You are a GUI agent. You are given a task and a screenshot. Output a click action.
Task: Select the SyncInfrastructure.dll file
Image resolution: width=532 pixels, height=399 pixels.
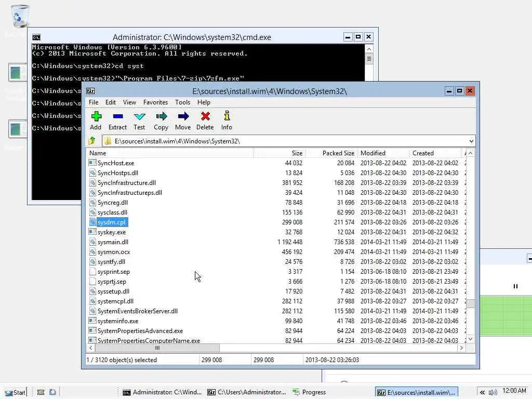coord(127,183)
